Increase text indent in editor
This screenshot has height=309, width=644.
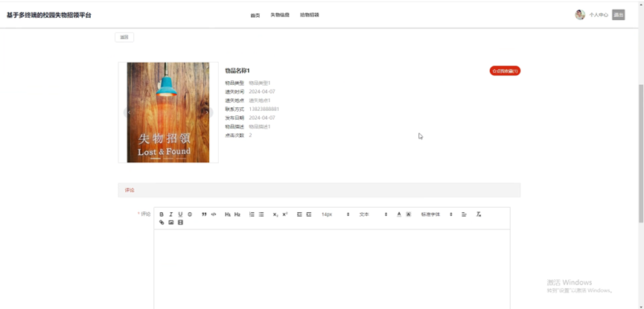click(x=309, y=214)
